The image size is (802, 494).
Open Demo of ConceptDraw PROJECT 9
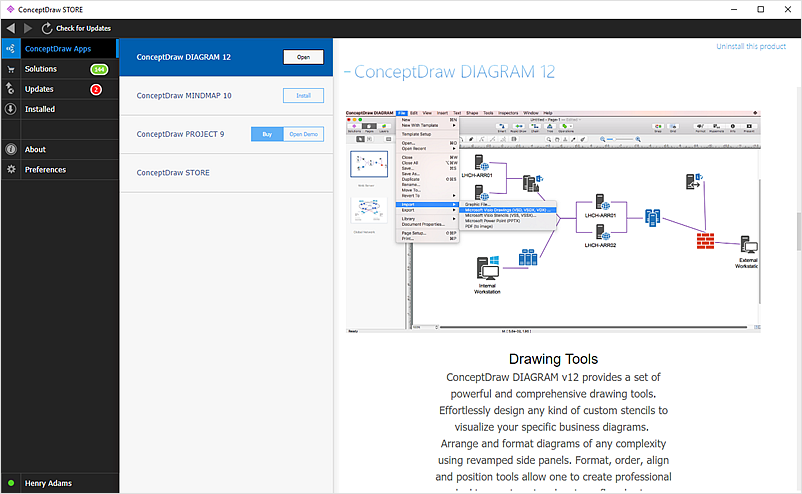(303, 134)
